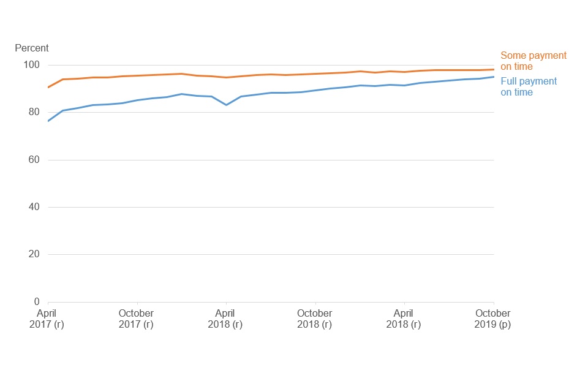The width and height of the screenshot is (588, 392).
Task: Click the orange line's start at April 2017
Action: pyautogui.click(x=48, y=88)
